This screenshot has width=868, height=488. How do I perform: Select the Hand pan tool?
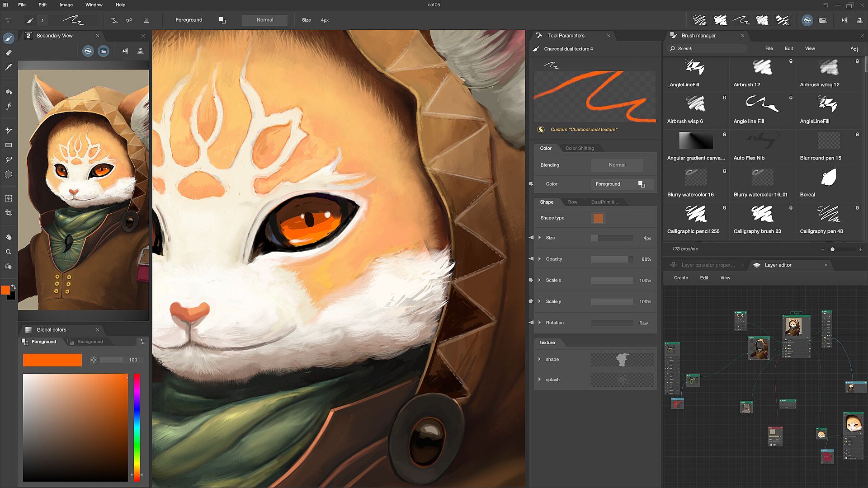[9, 237]
